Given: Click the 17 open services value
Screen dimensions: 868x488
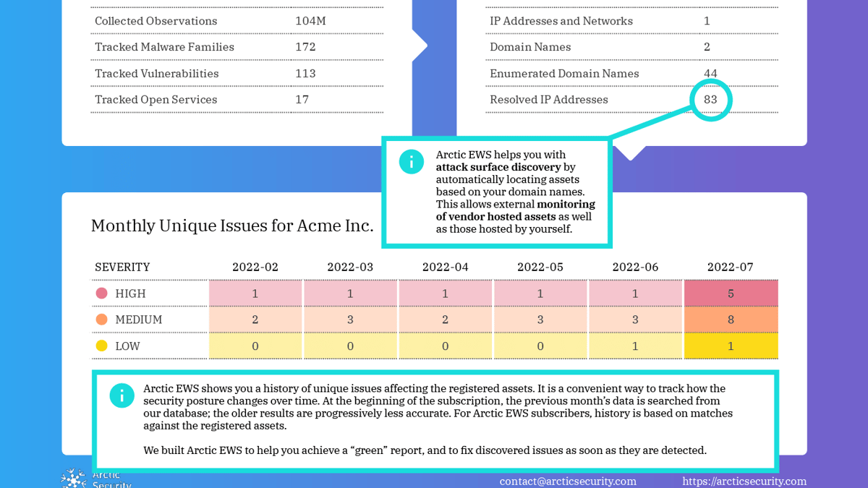Looking at the screenshot, I should tap(302, 100).
